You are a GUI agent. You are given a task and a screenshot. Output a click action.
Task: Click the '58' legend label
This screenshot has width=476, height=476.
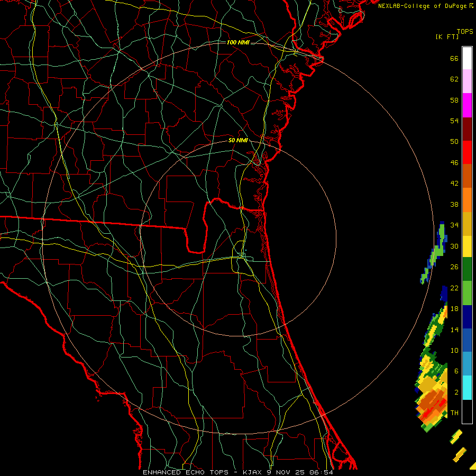pyautogui.click(x=454, y=100)
